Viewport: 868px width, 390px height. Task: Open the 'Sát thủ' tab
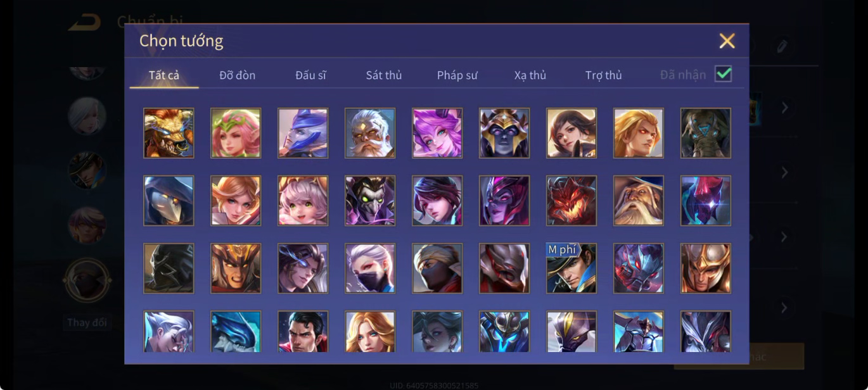pyautogui.click(x=384, y=75)
